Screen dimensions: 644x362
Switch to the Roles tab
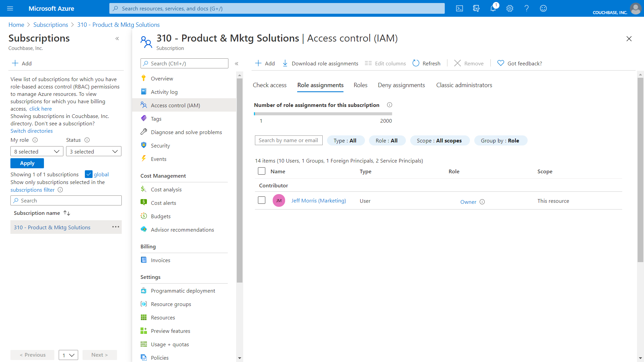pos(360,85)
